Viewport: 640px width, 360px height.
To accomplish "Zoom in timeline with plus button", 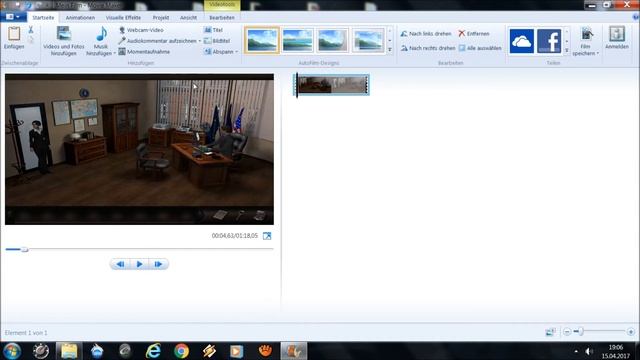I will [631, 332].
